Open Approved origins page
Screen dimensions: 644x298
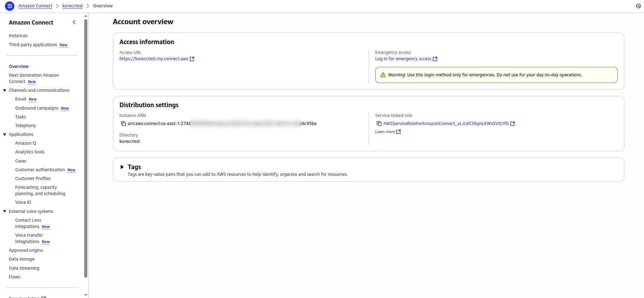26,250
